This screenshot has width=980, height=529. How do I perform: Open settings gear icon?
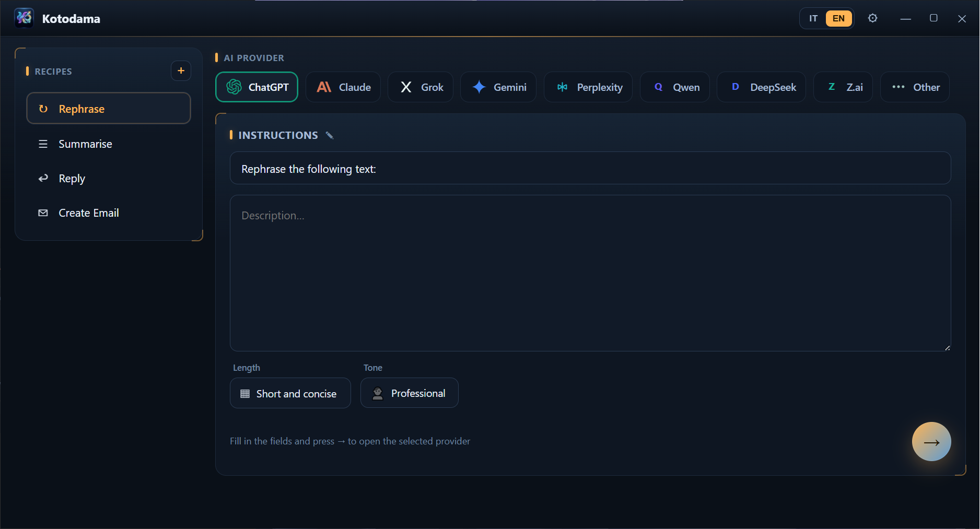(x=872, y=18)
